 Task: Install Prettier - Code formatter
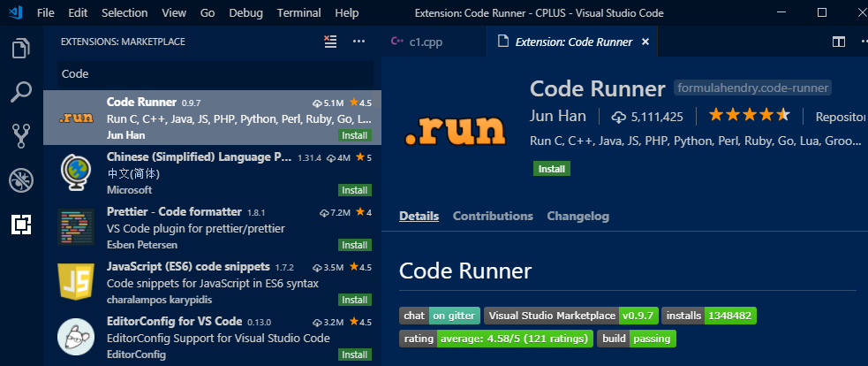(x=355, y=245)
